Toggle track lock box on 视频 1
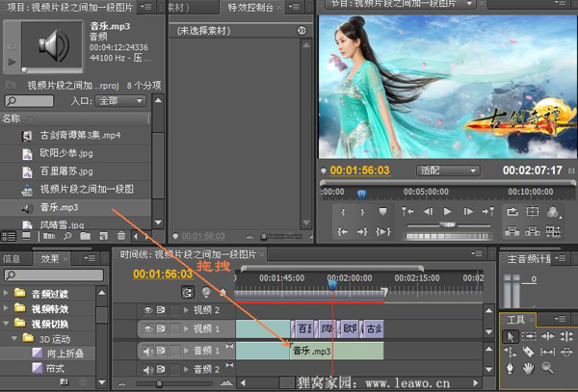 [174, 328]
